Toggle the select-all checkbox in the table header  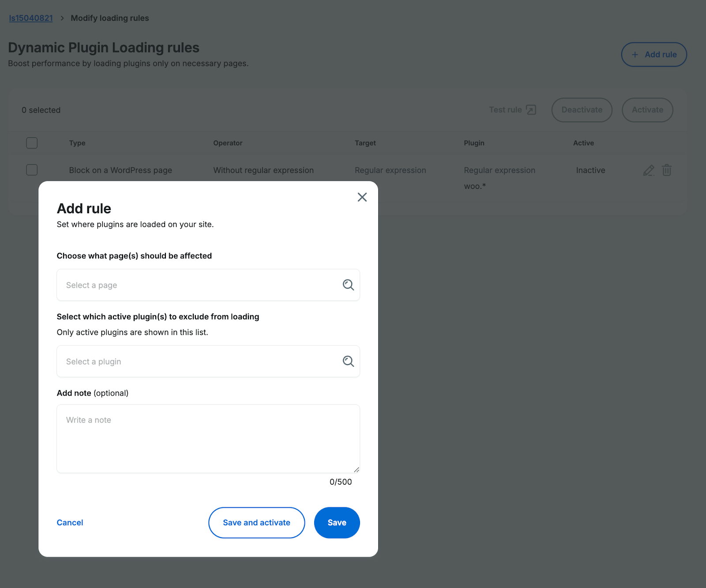(x=31, y=143)
